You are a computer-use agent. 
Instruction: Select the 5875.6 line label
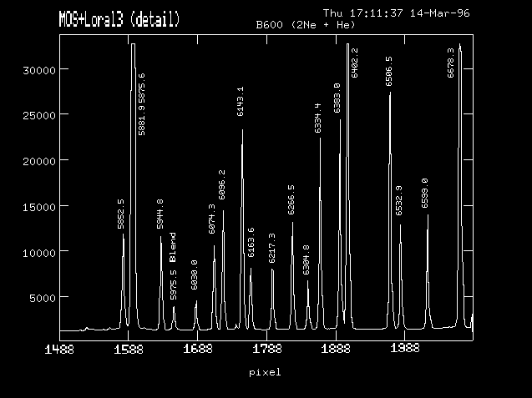click(x=142, y=88)
